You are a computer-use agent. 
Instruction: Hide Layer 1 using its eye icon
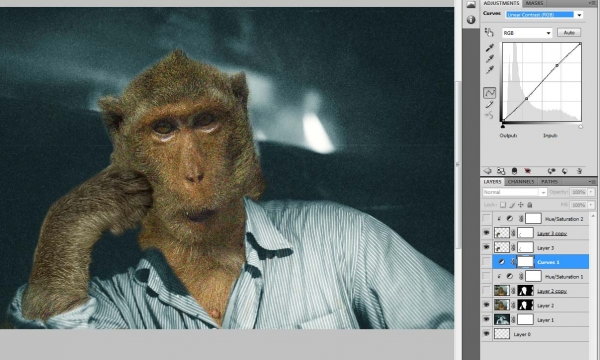[x=486, y=319]
